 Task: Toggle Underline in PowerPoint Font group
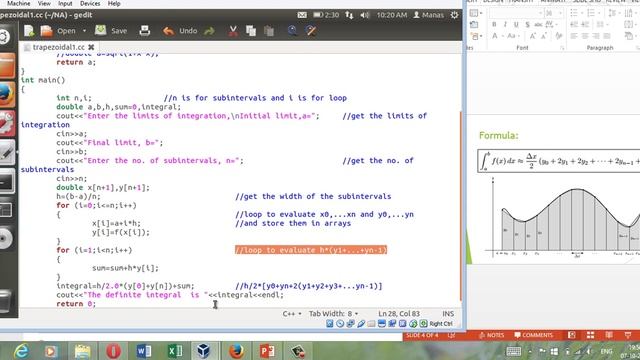pos(516,24)
